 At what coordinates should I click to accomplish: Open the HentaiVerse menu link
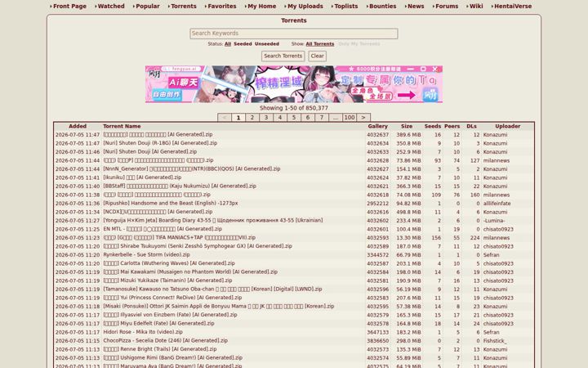tap(513, 6)
